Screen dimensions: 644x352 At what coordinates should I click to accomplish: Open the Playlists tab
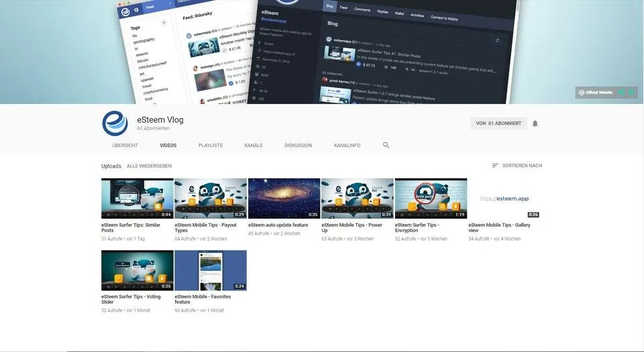pos(210,145)
